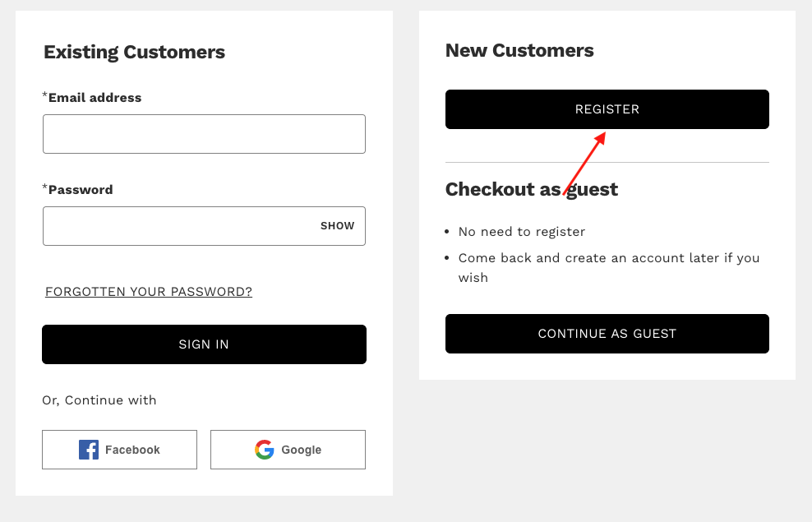Click the Facebook logo icon
Viewport: 812px width, 522px height.
pyautogui.click(x=89, y=450)
